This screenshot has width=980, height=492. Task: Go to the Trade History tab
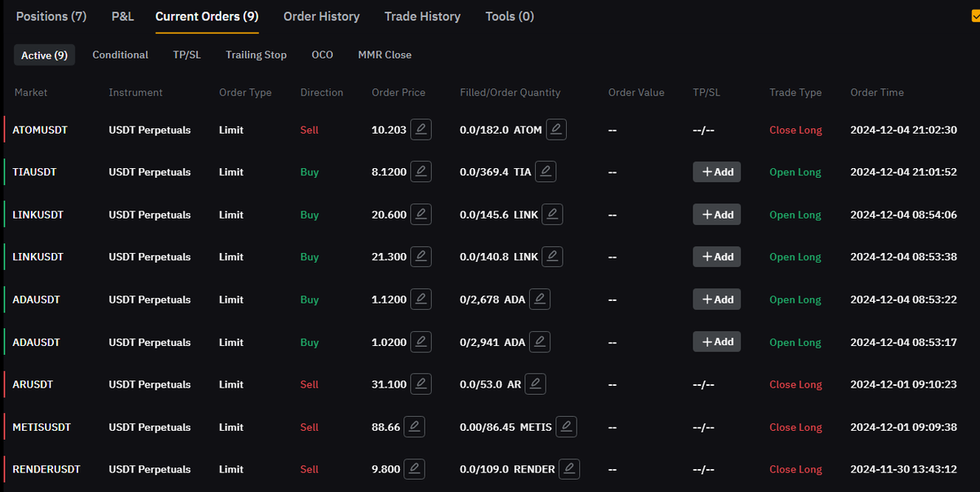point(422,16)
